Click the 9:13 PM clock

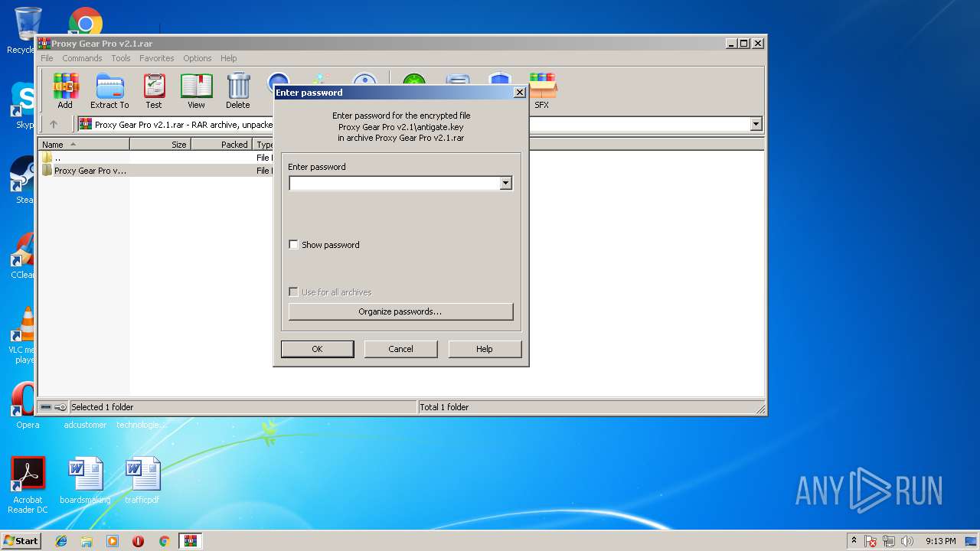941,541
